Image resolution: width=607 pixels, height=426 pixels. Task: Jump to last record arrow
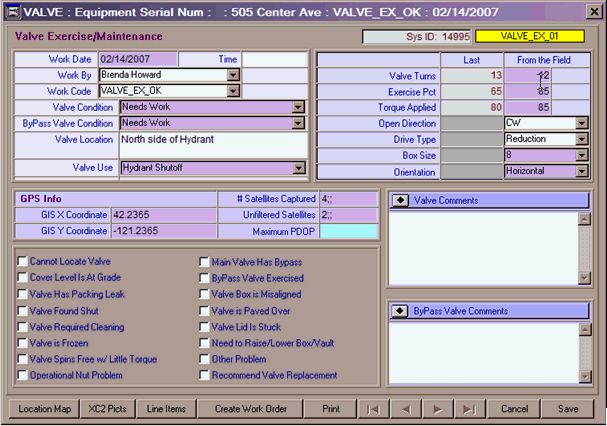pyautogui.click(x=469, y=409)
